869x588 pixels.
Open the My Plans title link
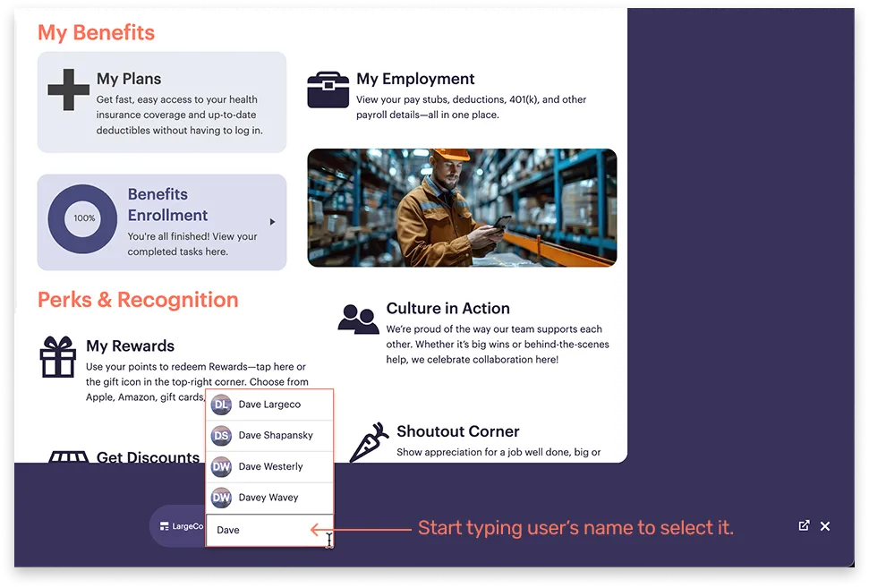129,79
